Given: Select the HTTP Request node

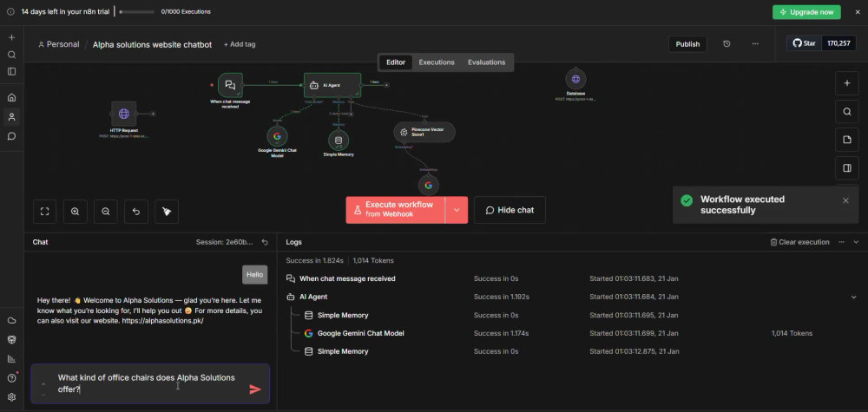Looking at the screenshot, I should point(123,114).
